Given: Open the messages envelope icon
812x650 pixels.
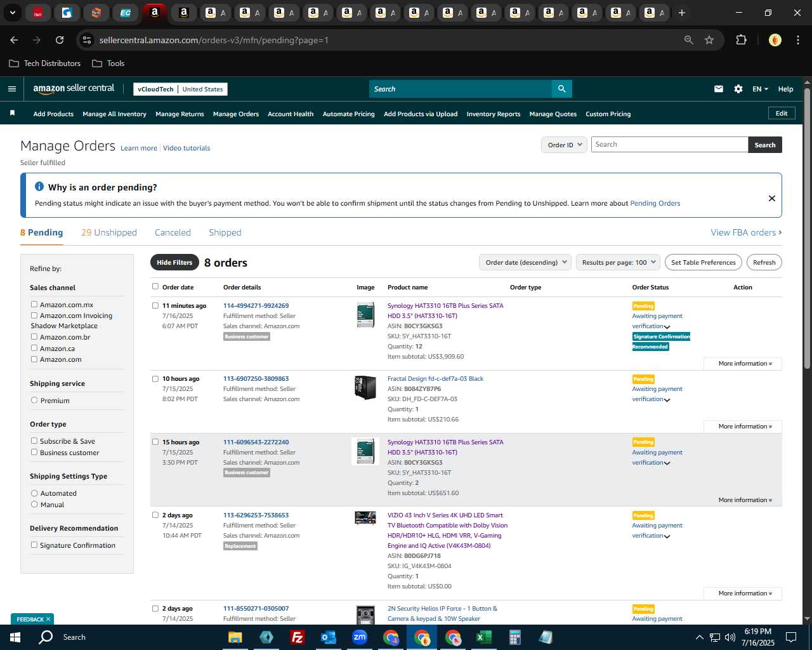Looking at the screenshot, I should click(719, 89).
